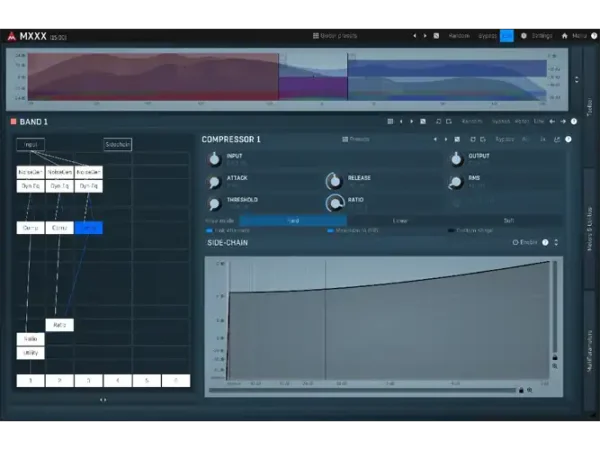Toggle Bypass in Band 1 header
Image resolution: width=600 pixels, height=450 pixels.
click(x=501, y=121)
